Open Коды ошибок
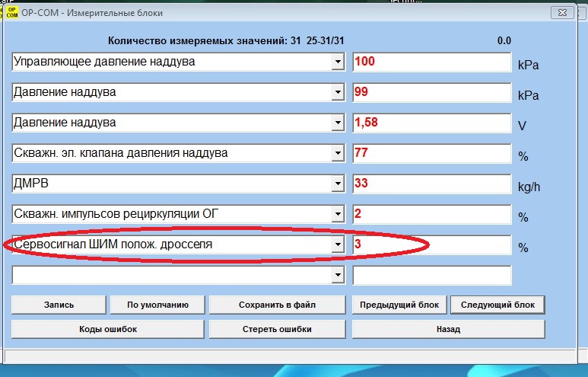 tap(108, 329)
